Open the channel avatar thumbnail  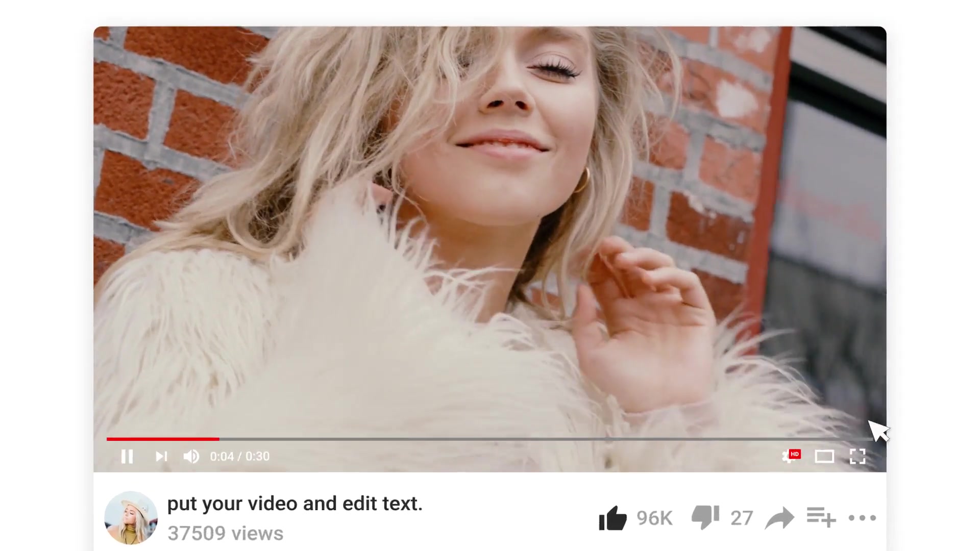(x=131, y=518)
